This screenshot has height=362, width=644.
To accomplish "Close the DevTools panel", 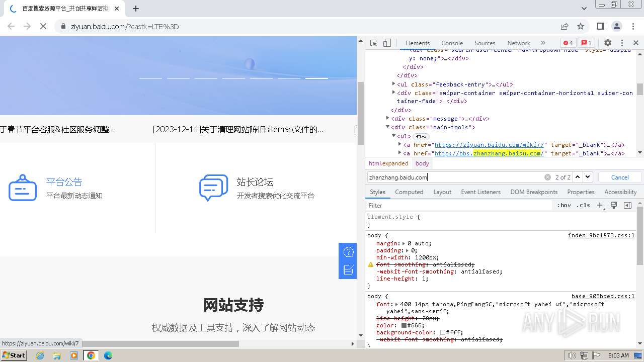I will pos(636,43).
